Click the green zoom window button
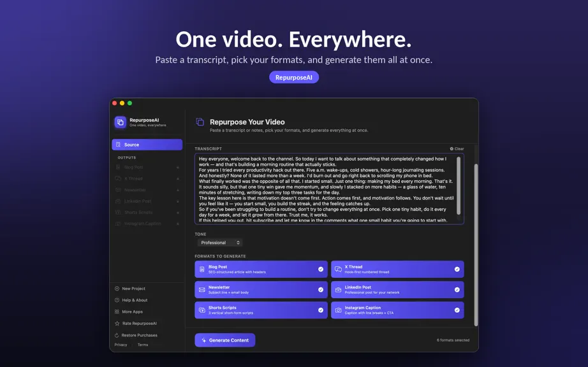 click(129, 103)
